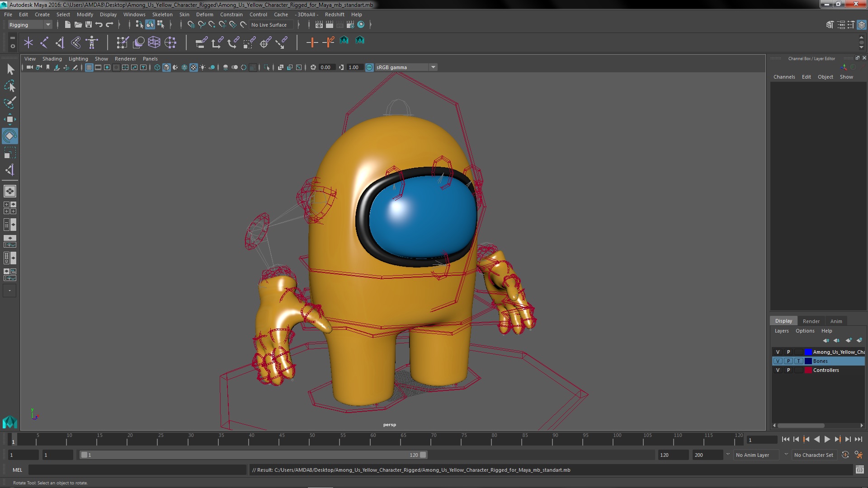Screen dimensions: 868x488
Task: Click the Undo arrow icon
Action: (99, 25)
